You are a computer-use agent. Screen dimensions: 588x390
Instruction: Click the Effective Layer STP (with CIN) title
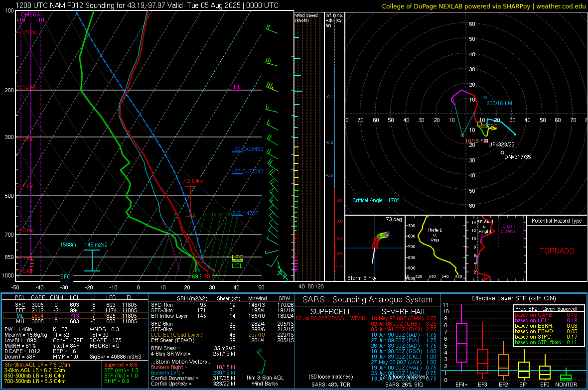tap(513, 298)
